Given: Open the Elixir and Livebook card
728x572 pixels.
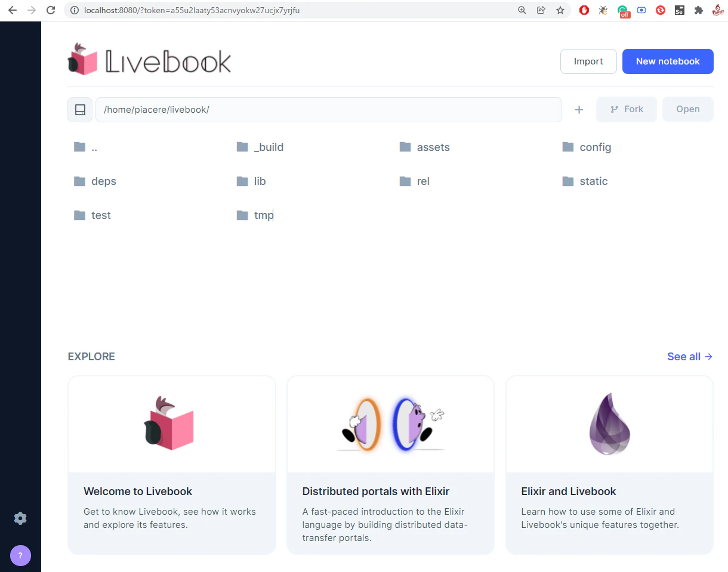Looking at the screenshot, I should pos(609,465).
